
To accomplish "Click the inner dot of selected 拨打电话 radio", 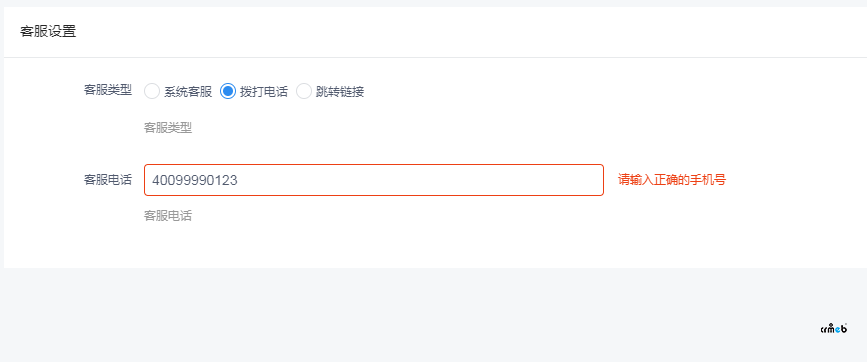I will pyautogui.click(x=228, y=91).
